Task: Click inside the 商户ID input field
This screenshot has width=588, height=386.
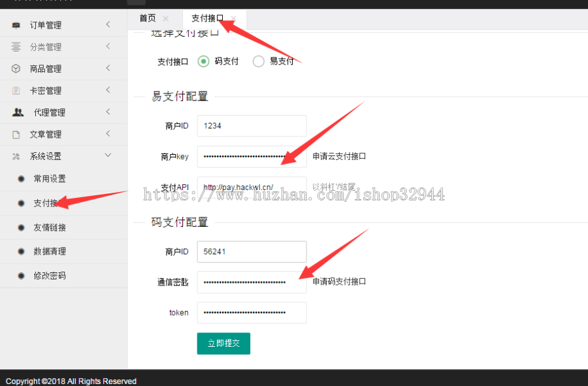Action: (x=252, y=125)
